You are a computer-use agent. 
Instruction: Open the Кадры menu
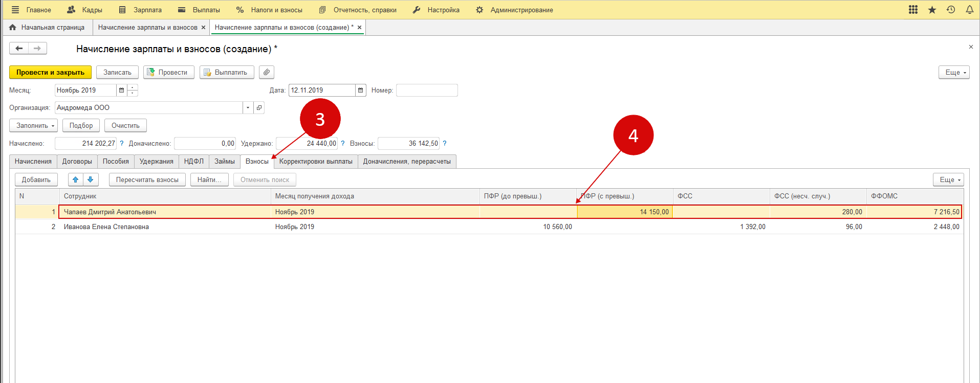[85, 10]
